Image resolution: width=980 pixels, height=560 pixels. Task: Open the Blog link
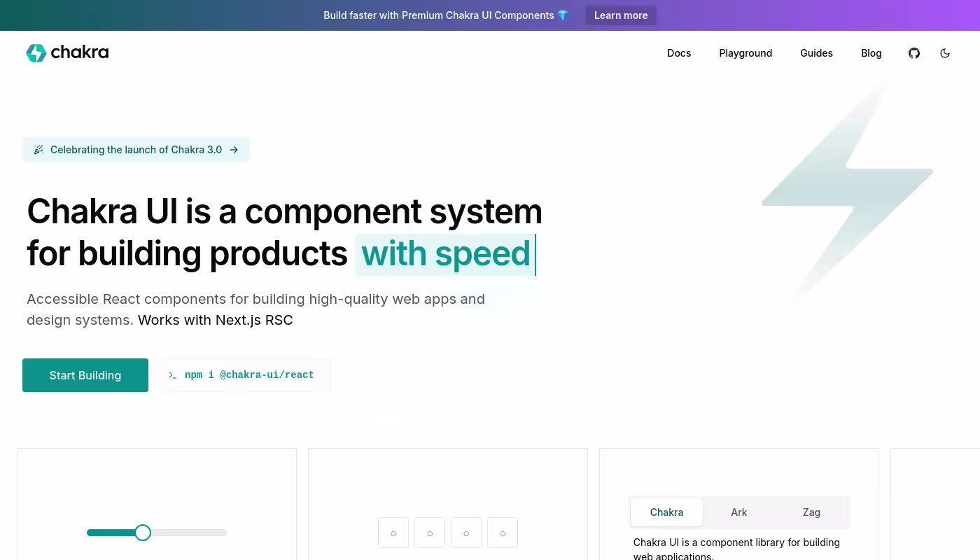click(871, 53)
